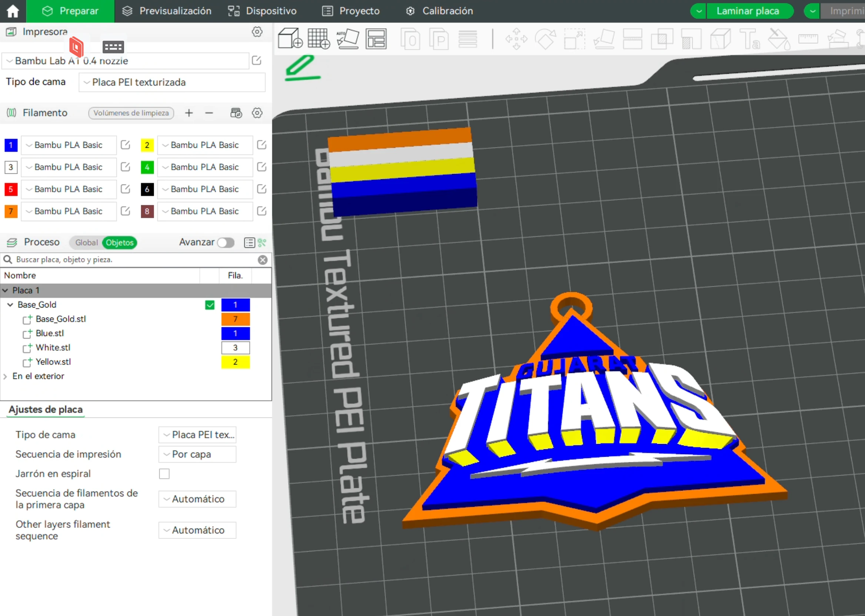Image resolution: width=865 pixels, height=616 pixels.
Task: Select the Yellow.stl part
Action: click(53, 362)
